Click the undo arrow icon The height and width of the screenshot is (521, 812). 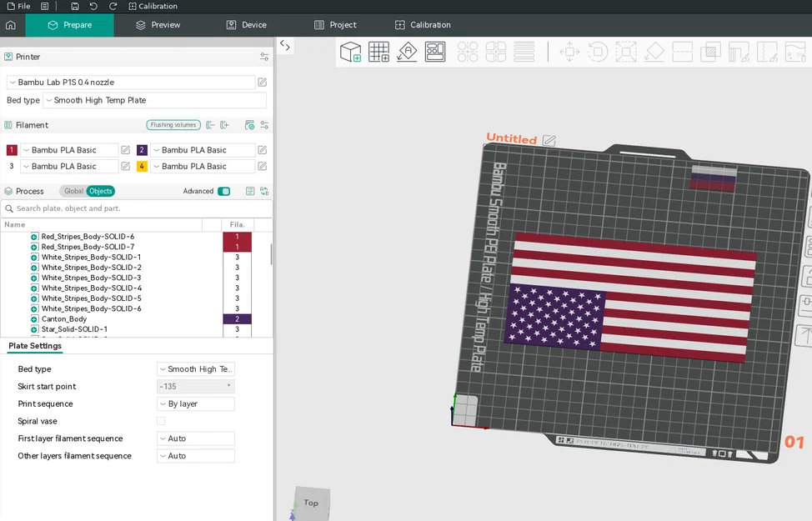pos(93,6)
